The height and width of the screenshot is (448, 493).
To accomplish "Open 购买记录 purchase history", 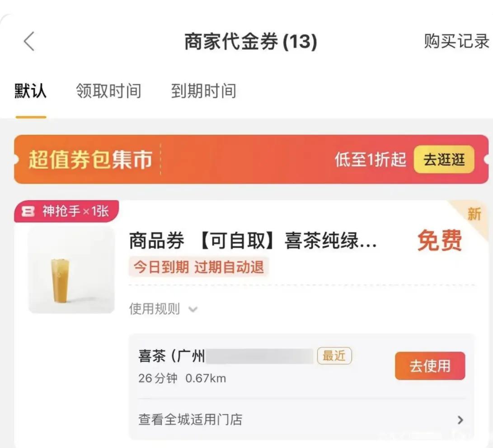I will click(x=456, y=42).
